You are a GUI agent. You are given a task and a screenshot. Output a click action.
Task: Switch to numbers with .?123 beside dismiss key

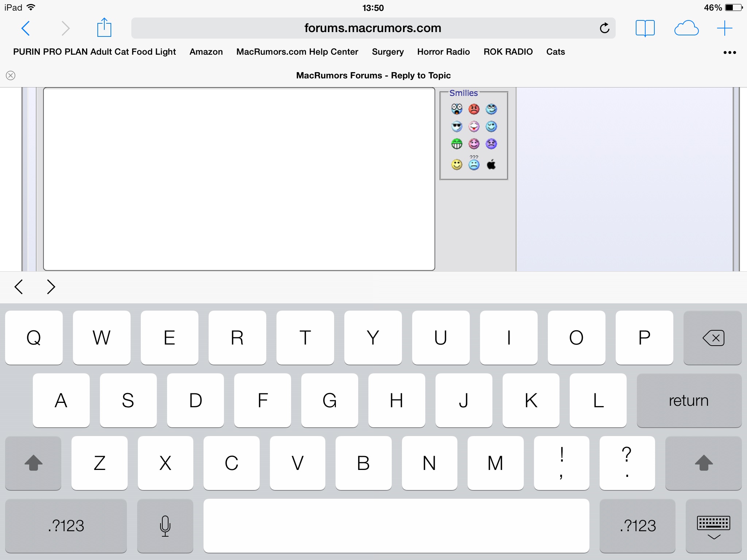click(638, 526)
